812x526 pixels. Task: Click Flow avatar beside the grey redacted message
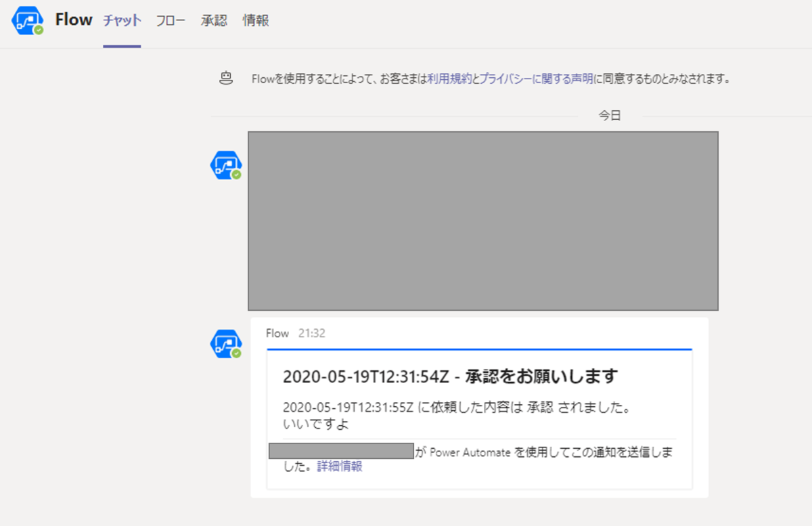(x=226, y=165)
